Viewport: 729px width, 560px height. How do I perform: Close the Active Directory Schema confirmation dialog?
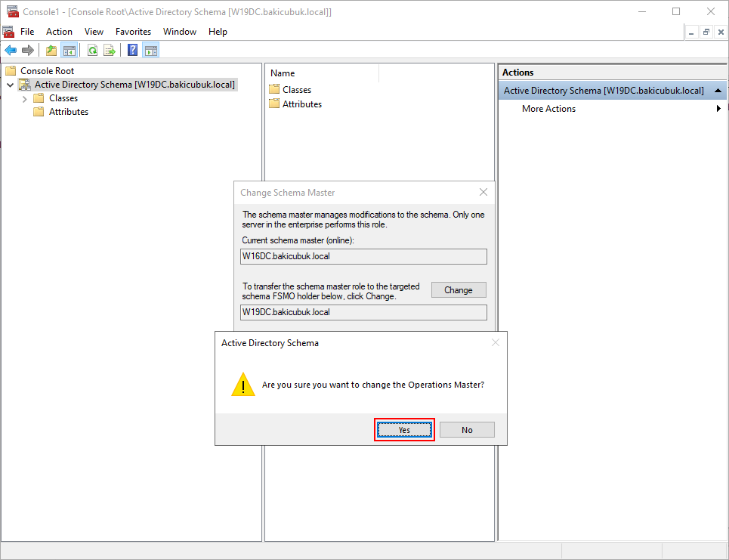point(496,343)
